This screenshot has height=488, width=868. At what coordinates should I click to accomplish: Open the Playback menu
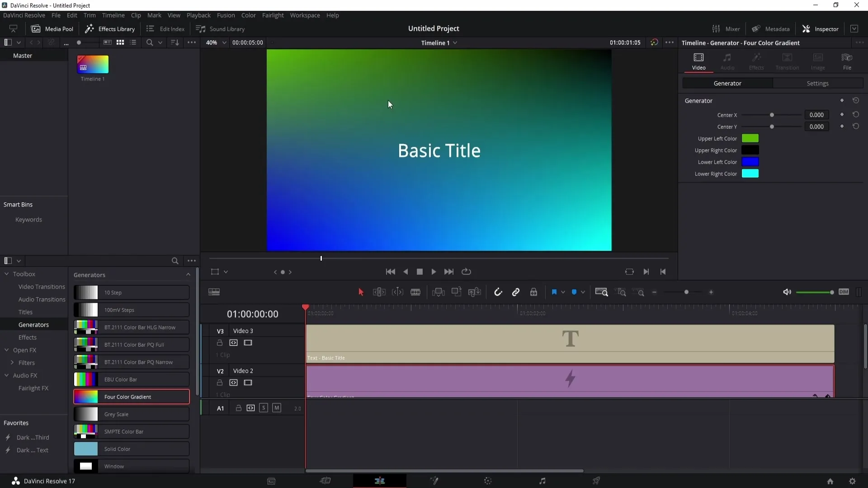[198, 15]
